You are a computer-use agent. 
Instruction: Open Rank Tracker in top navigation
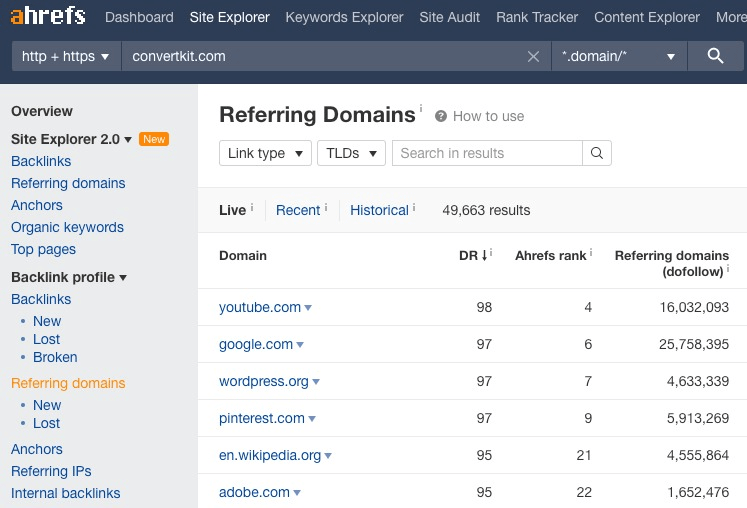click(537, 17)
